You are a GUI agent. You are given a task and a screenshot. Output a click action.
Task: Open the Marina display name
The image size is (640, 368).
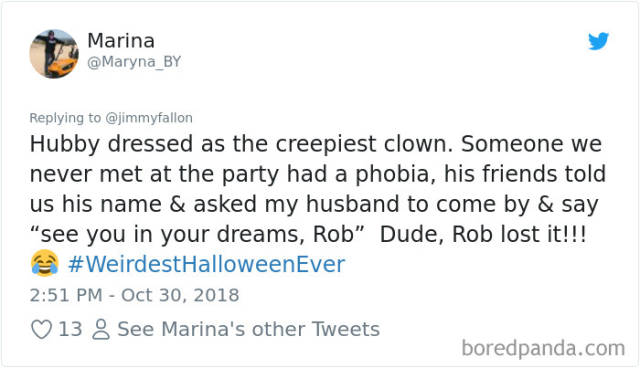[x=121, y=41]
